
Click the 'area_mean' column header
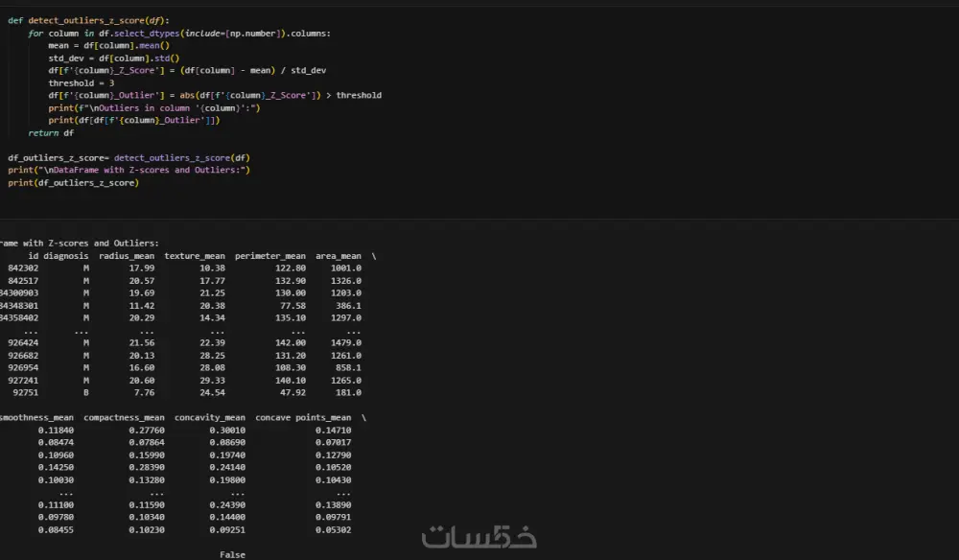point(339,256)
